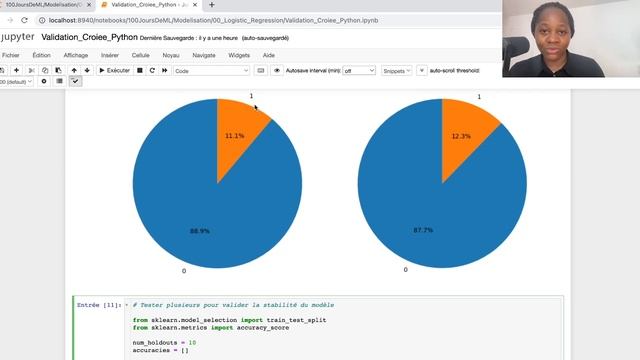The height and width of the screenshot is (360, 640).
Task: Open the Navigate menu
Action: (x=204, y=55)
